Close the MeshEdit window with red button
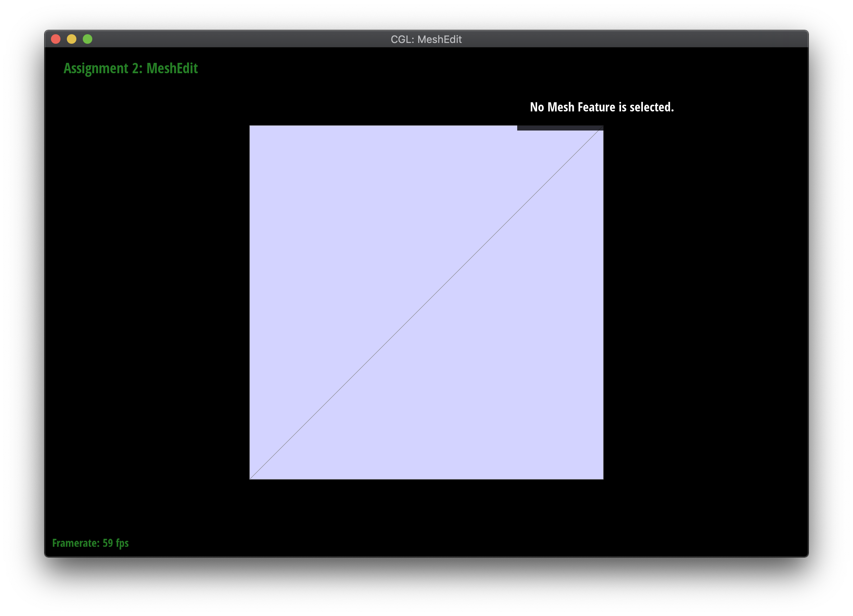Screen dimensions: 853x616 coord(56,39)
